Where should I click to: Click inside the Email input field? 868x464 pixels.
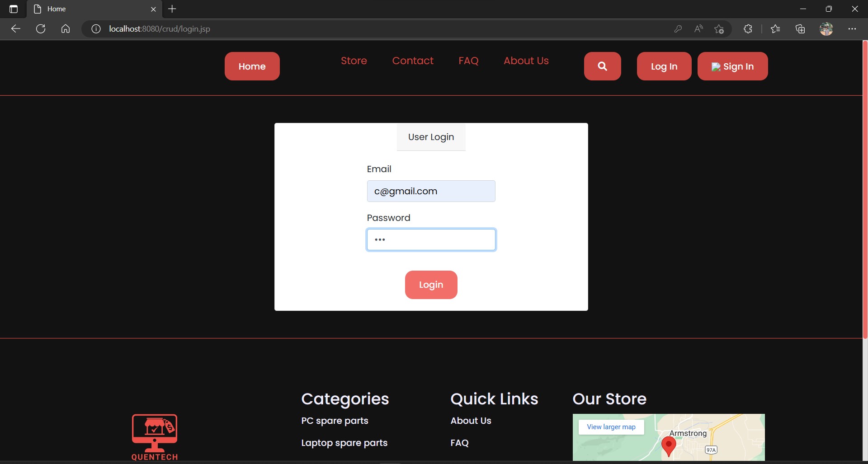pos(431,191)
